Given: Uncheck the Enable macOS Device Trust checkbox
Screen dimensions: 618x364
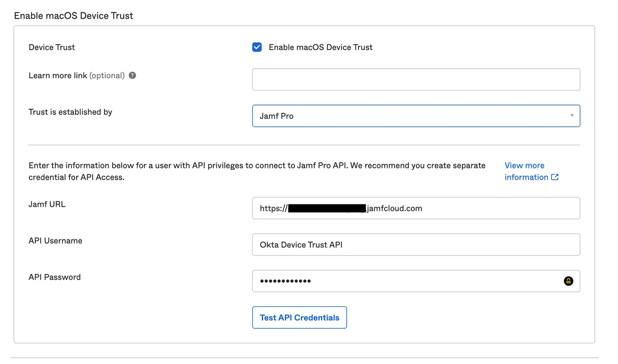Looking at the screenshot, I should [x=257, y=47].
